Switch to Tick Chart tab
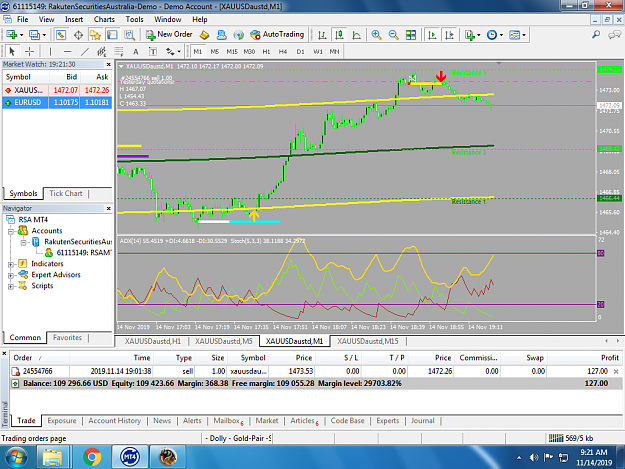Image resolution: width=625 pixels, height=469 pixels. [66, 193]
